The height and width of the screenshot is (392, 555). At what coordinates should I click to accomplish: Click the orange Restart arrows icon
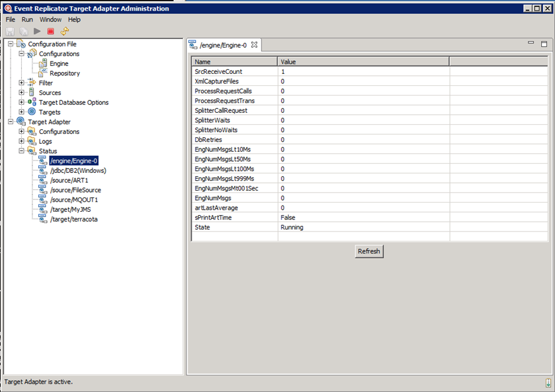click(65, 31)
